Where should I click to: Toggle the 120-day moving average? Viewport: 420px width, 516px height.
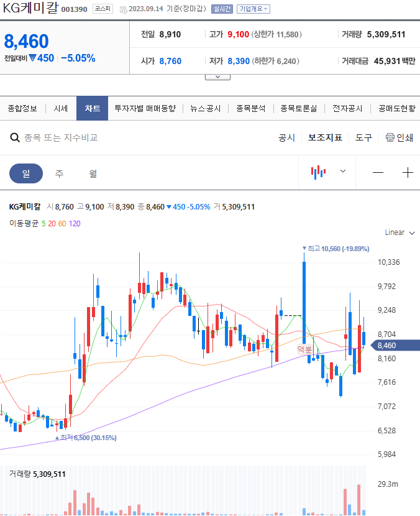(x=75, y=224)
